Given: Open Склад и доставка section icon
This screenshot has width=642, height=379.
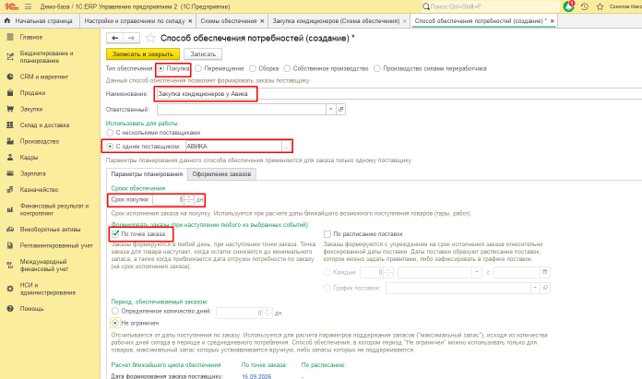Looking at the screenshot, I should tap(10, 125).
